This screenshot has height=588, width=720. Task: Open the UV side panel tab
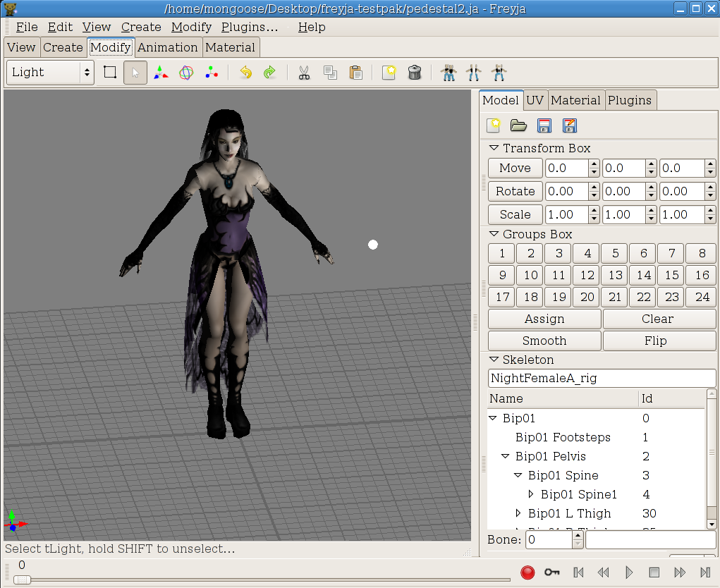pos(535,100)
